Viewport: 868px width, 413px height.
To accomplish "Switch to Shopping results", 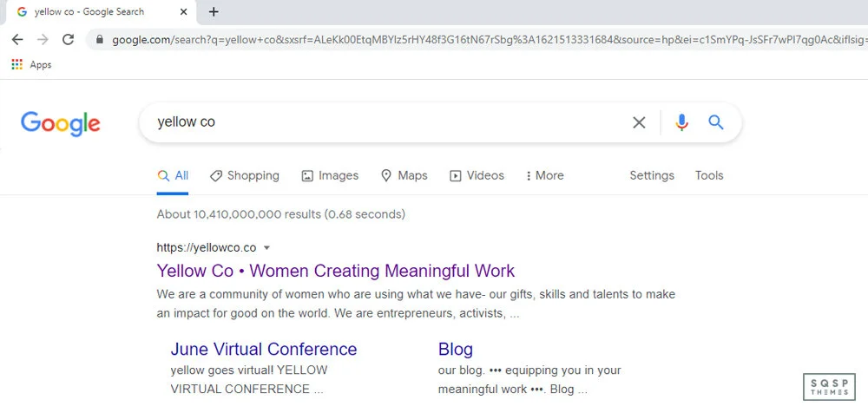I will tap(245, 176).
